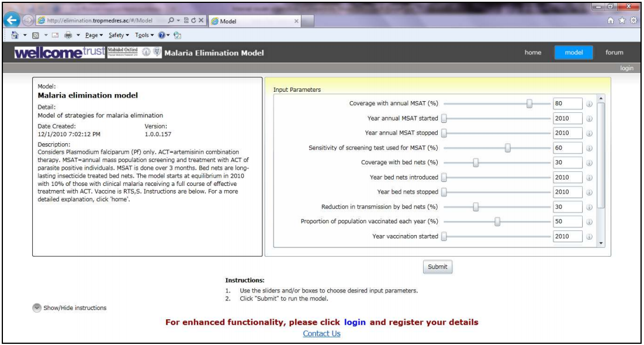Screen dimensions: 644x345
Task: Click the scroll-down arrow of the parameters list
Action: [x=601, y=243]
